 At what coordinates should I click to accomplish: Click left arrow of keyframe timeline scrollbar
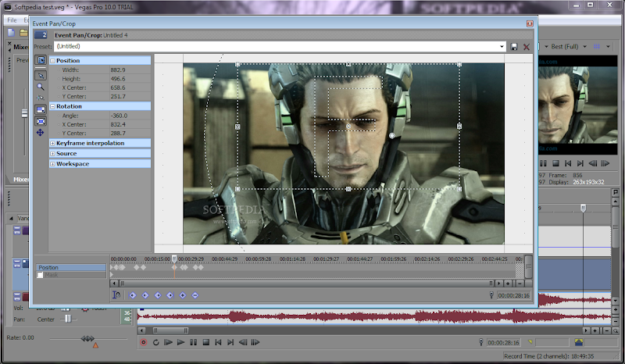tap(114, 284)
